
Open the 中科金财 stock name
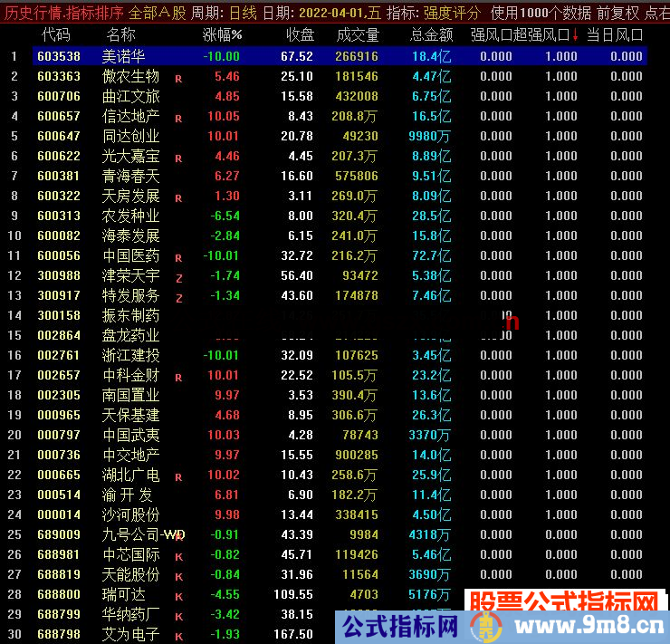(x=131, y=375)
